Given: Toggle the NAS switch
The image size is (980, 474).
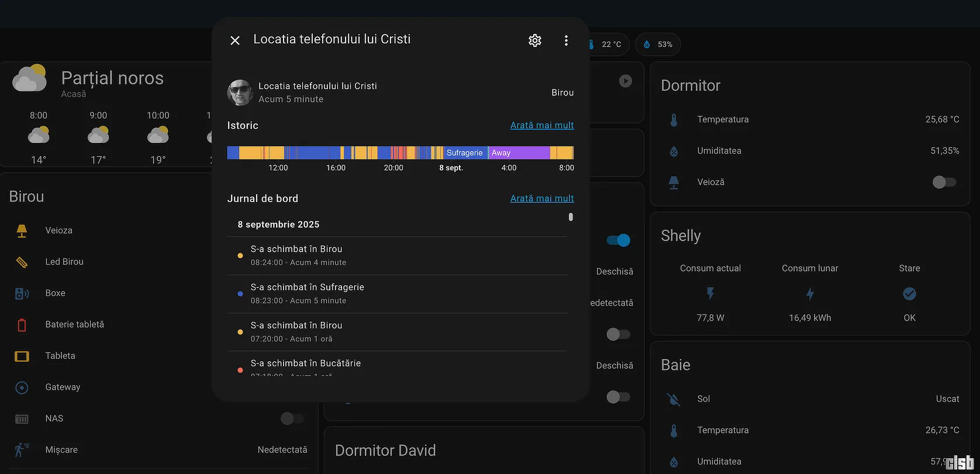Looking at the screenshot, I should (x=292, y=418).
